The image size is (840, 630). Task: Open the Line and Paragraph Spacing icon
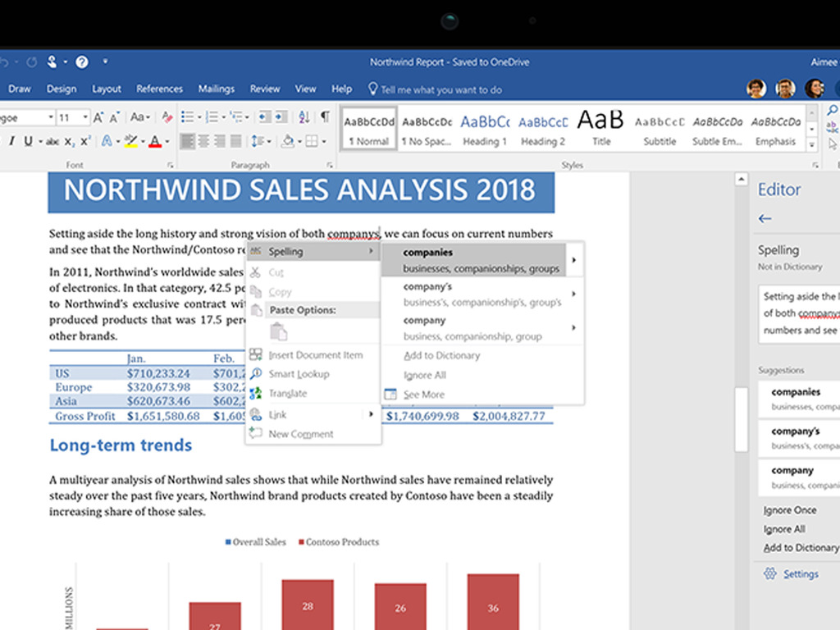pyautogui.click(x=257, y=141)
